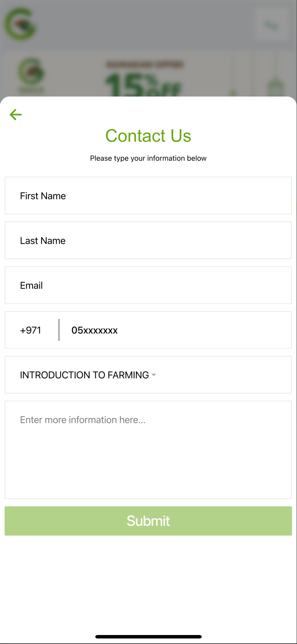Click the divider line beside +971
Viewport: 297px width, 644px height.
(x=59, y=330)
